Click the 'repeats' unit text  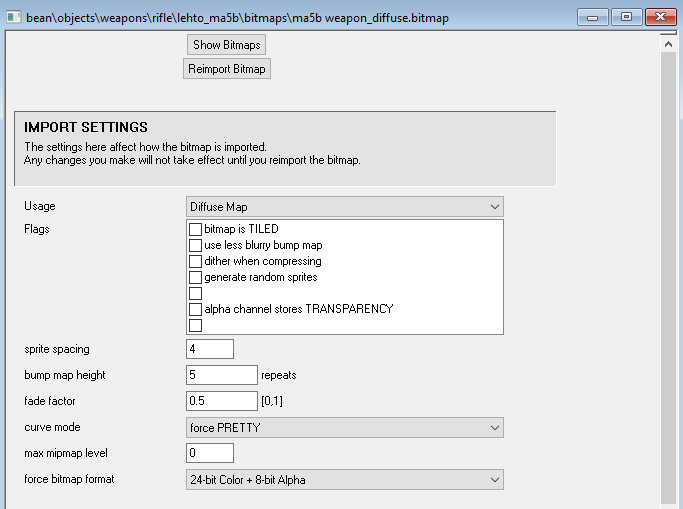coord(279,375)
